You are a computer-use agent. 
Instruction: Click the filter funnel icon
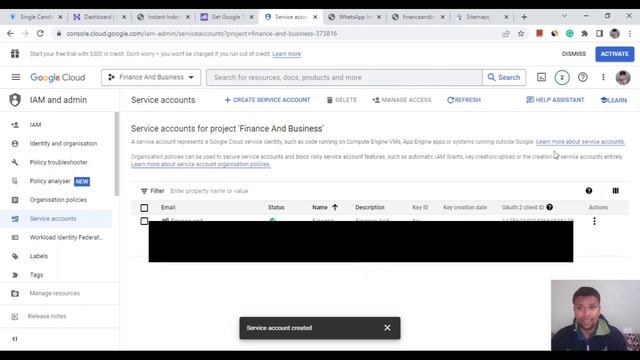tap(144, 191)
